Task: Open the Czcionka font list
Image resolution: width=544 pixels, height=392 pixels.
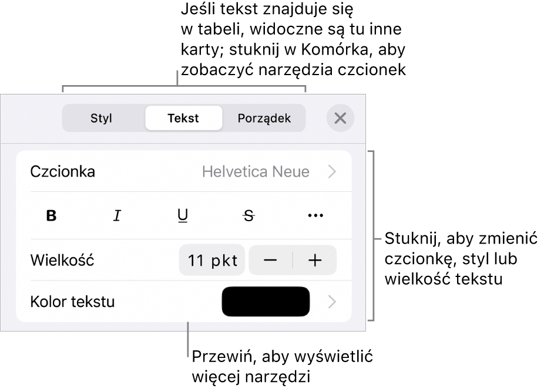Action: pos(184,171)
